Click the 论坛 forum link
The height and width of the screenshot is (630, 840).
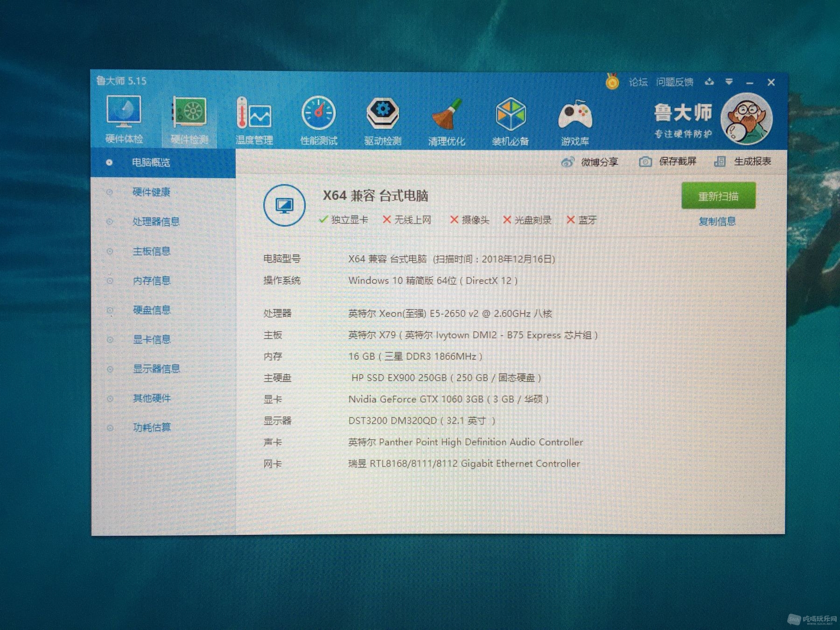click(x=638, y=82)
